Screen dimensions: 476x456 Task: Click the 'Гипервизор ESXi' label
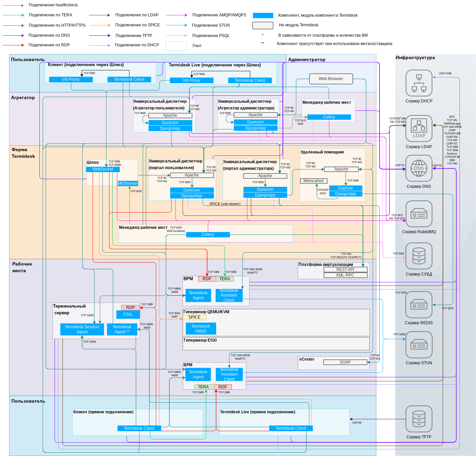pyautogui.click(x=200, y=340)
